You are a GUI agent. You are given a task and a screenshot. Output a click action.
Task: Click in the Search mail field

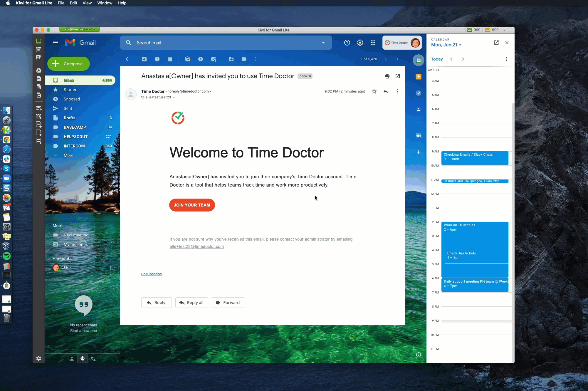tap(226, 43)
